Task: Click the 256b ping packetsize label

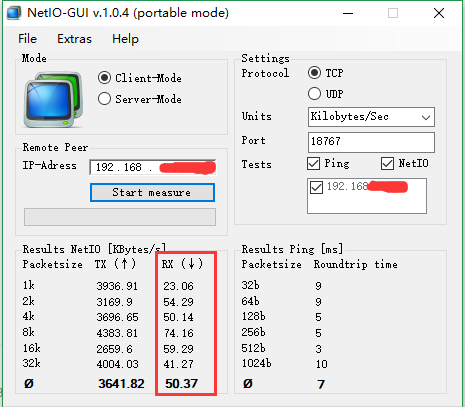Action: [253, 332]
